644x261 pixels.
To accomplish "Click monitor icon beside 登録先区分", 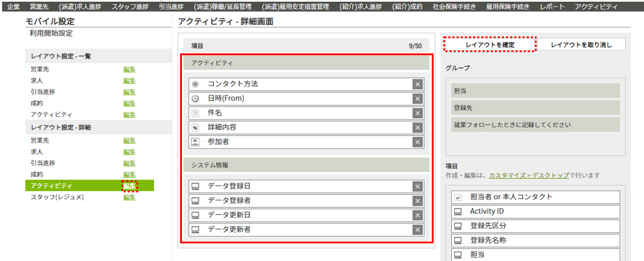I will pos(458,226).
